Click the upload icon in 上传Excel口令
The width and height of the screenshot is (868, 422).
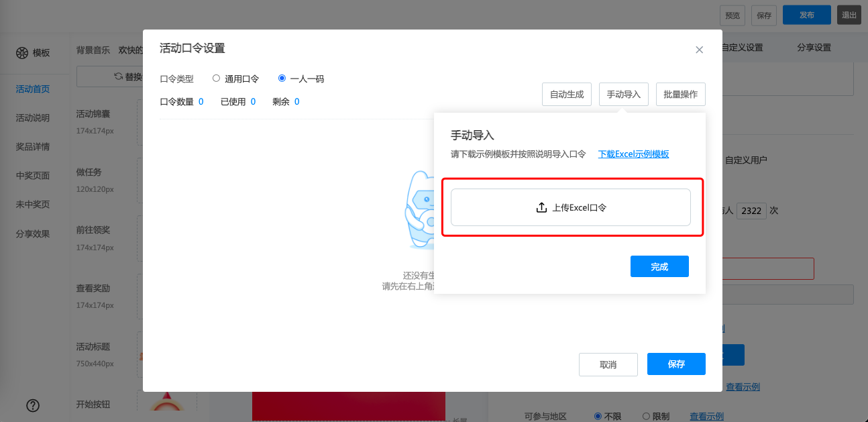[541, 208]
